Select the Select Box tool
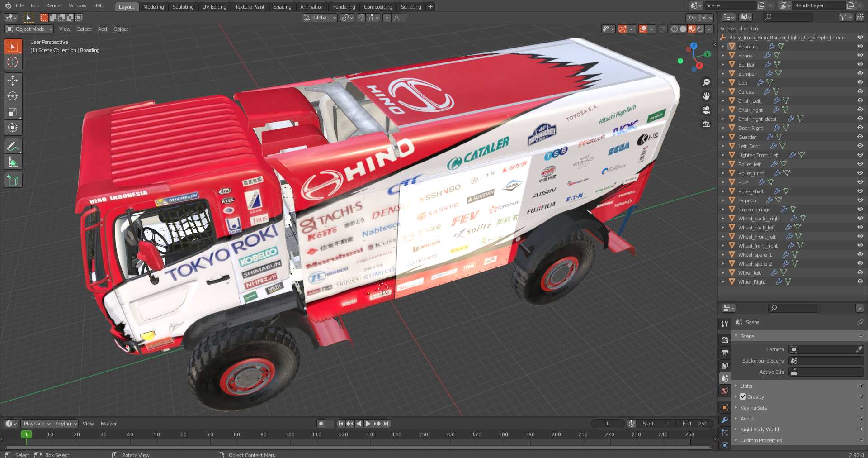The width and height of the screenshot is (868, 458). tap(13, 46)
